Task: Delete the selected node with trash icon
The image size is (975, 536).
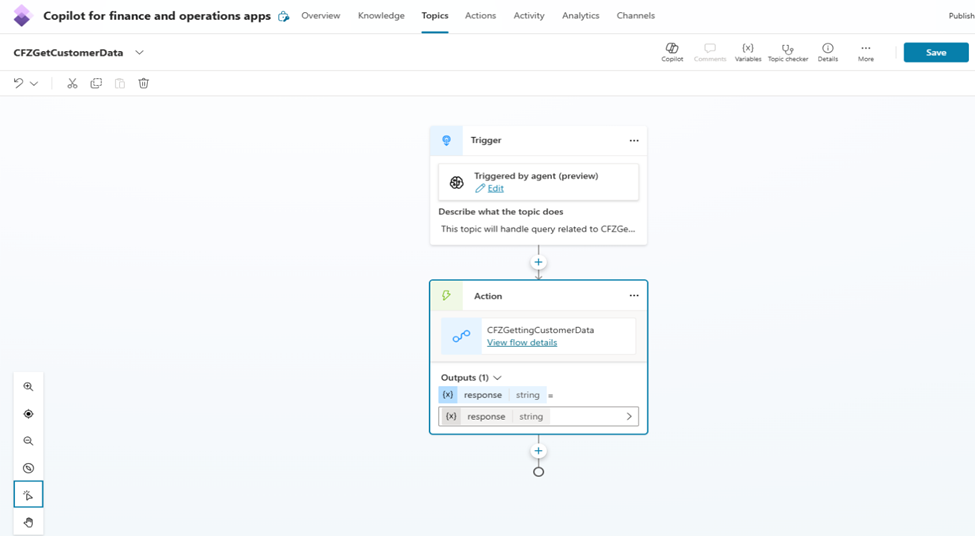Action: (144, 83)
